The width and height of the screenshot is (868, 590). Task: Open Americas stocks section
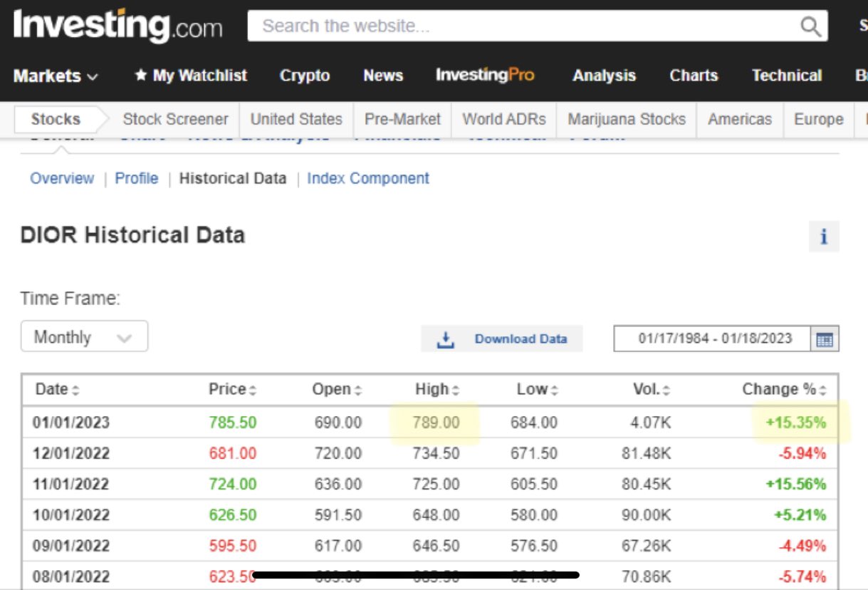[x=740, y=119]
